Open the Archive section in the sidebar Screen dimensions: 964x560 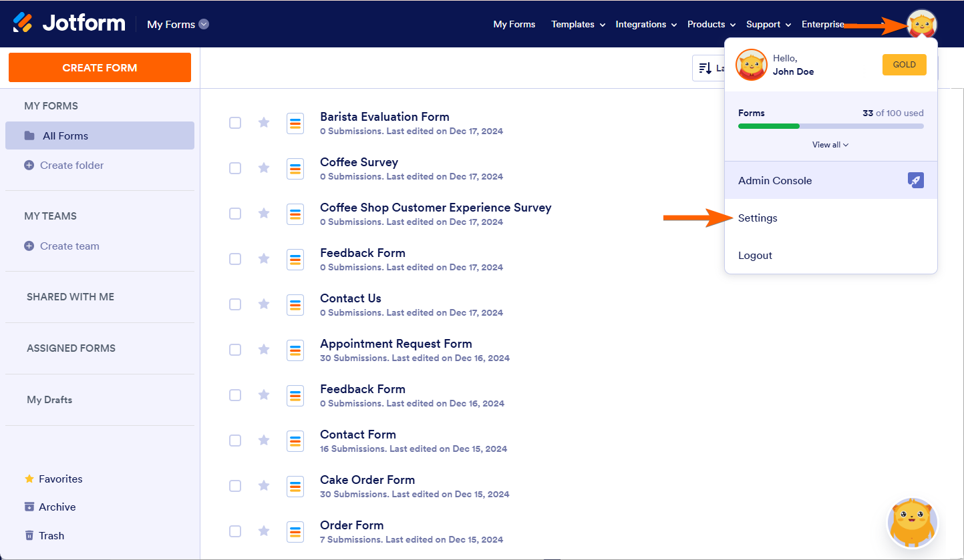point(50,507)
